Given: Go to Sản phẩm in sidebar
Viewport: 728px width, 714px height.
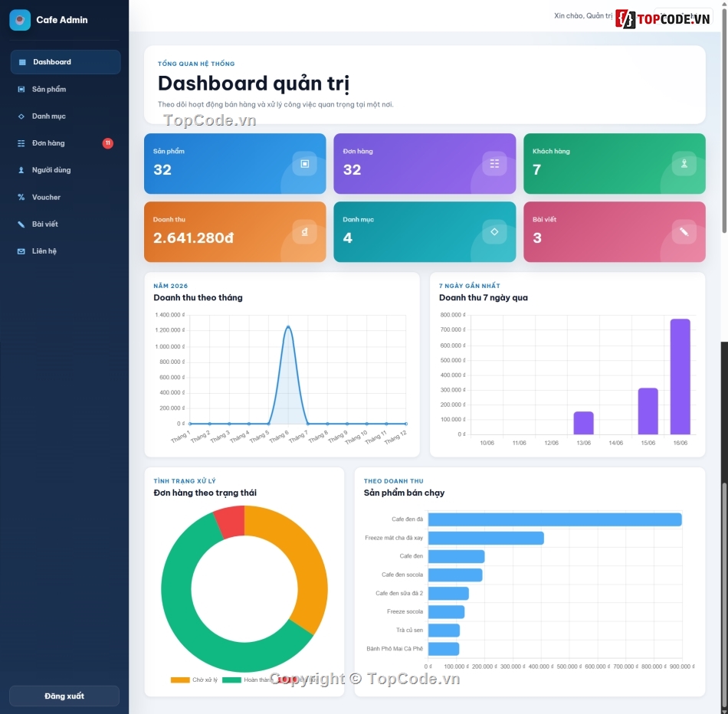Looking at the screenshot, I should pos(65,89).
